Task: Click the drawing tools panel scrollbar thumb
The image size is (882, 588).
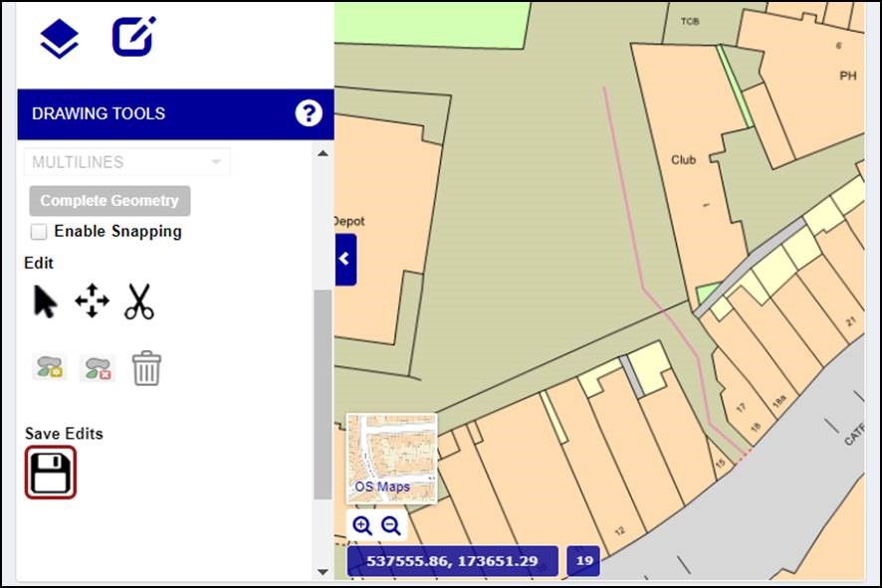Action: [x=323, y=394]
